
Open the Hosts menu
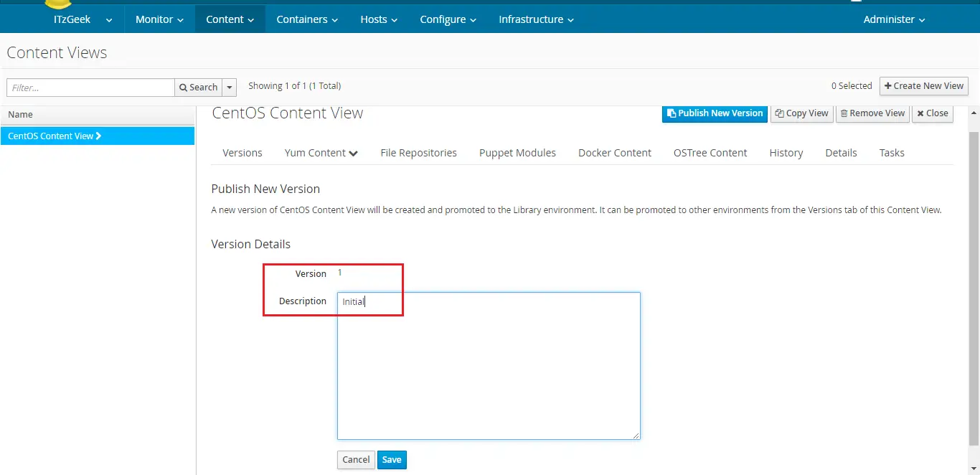pos(378,19)
